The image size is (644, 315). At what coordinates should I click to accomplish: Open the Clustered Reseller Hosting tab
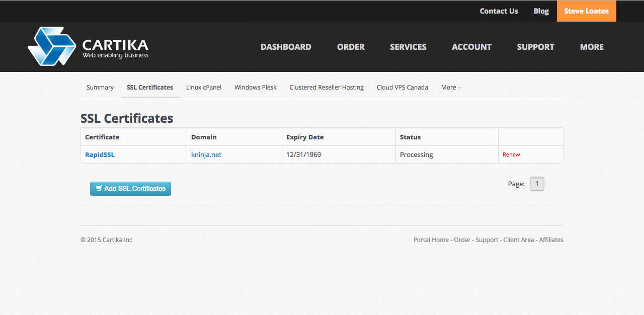tap(327, 87)
